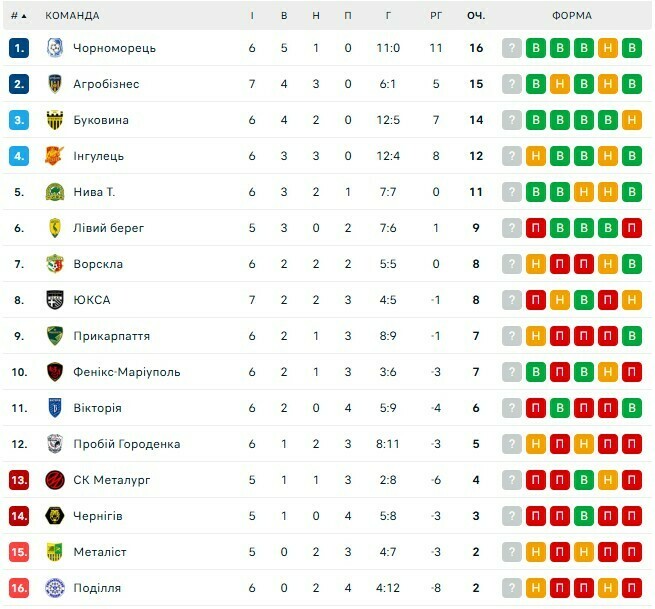The width and height of the screenshot is (655, 609).
Task: Click the Нива Т. club logo
Action: [55, 192]
